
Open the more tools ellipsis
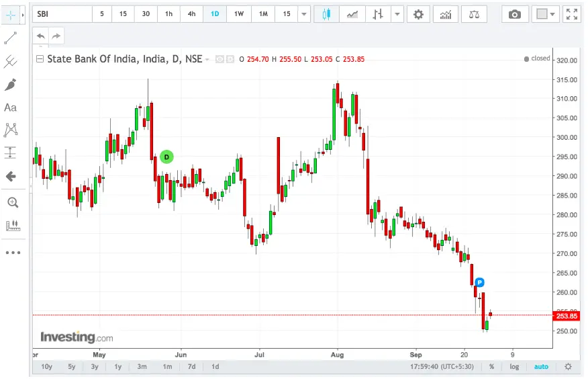tap(13, 253)
